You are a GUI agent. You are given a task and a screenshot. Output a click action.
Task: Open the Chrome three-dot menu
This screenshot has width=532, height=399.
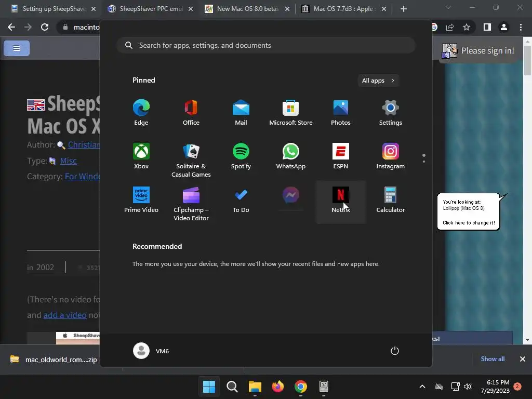(521, 27)
